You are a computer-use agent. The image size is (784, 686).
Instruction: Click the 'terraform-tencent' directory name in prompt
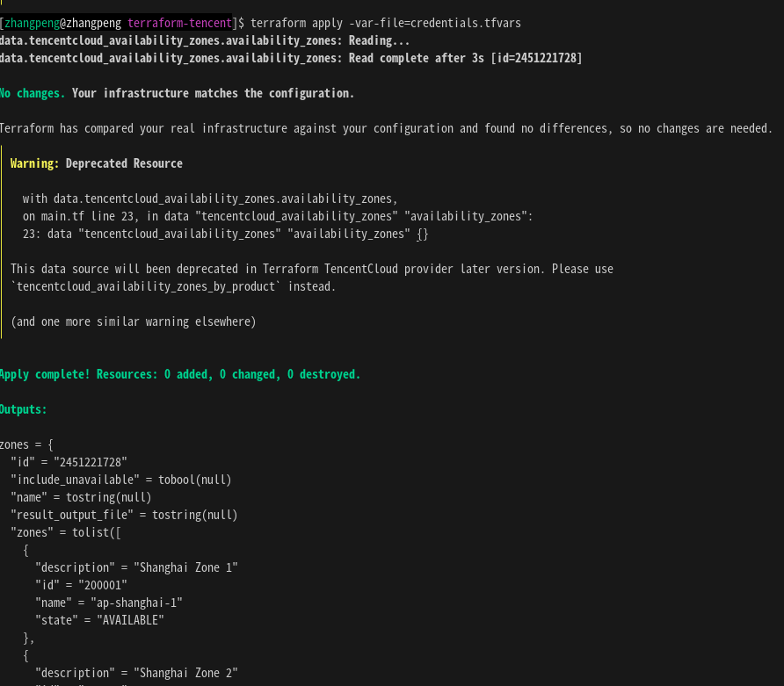179,23
